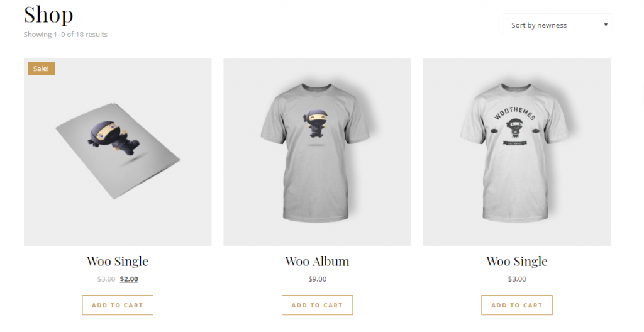
Task: Click the Sale! badge on the poster
Action: tap(41, 69)
